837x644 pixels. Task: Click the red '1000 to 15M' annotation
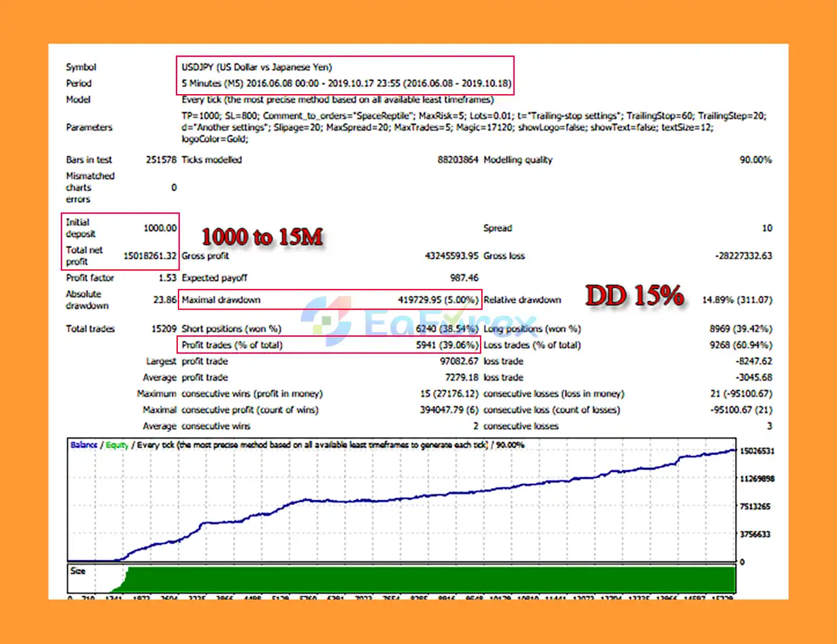click(262, 237)
